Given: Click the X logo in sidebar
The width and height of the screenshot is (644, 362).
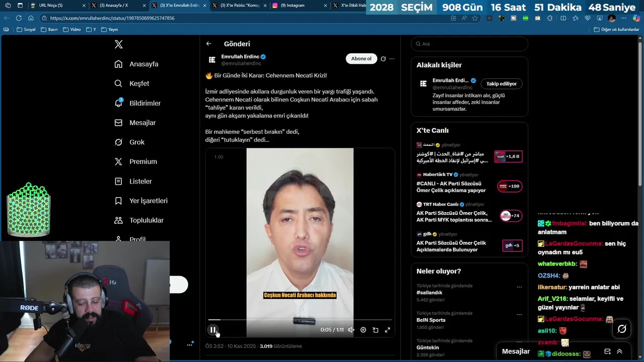Looking at the screenshot, I should [x=119, y=44].
